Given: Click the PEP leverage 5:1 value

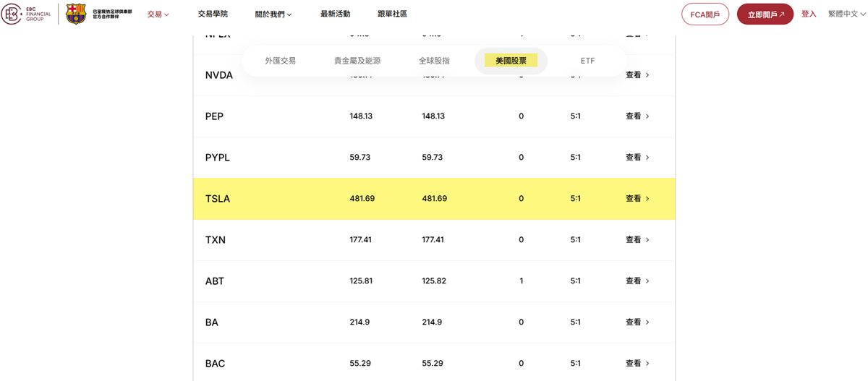Looking at the screenshot, I should [576, 116].
